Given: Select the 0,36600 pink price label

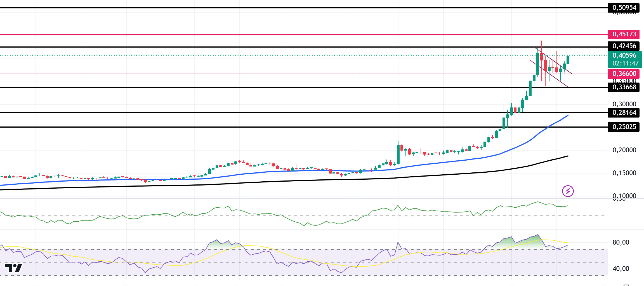Looking at the screenshot, I should 624,74.
